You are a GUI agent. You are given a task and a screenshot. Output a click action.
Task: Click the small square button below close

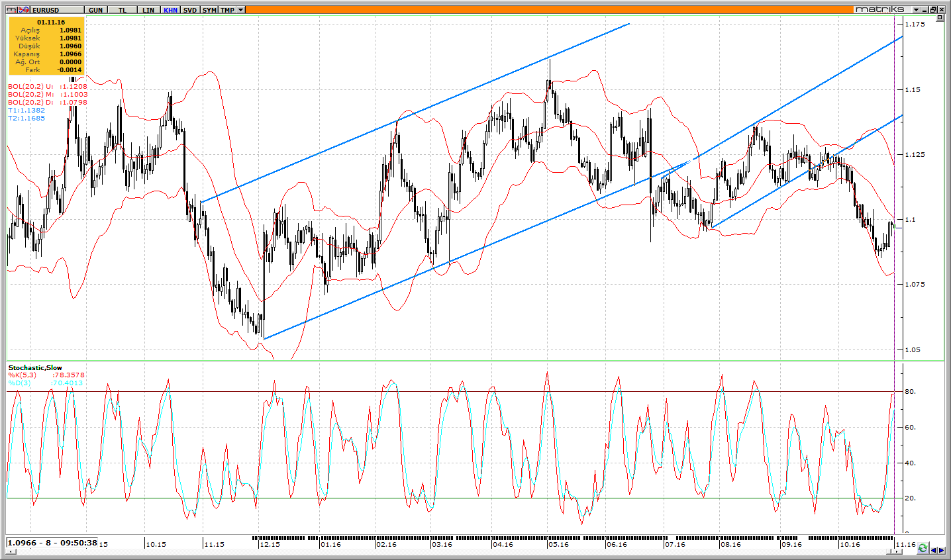click(x=940, y=18)
